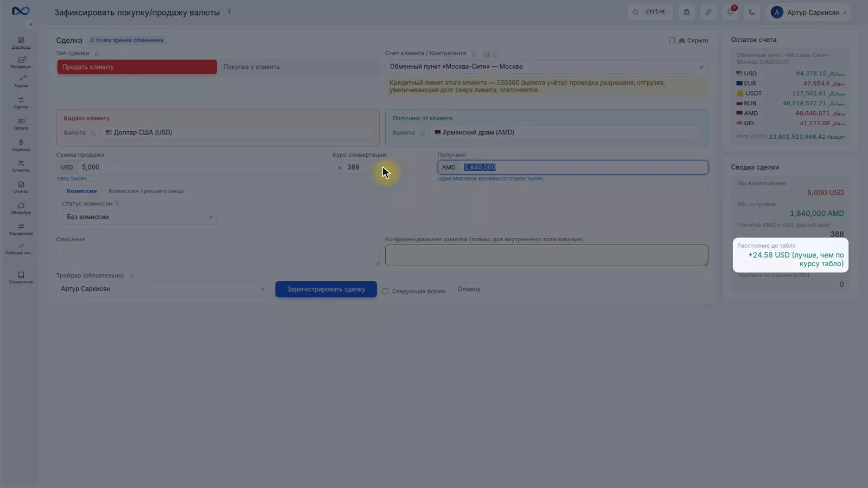Screen dimensions: 868x488
Task: Open the Клиенты sidebar icon
Action: [21, 166]
